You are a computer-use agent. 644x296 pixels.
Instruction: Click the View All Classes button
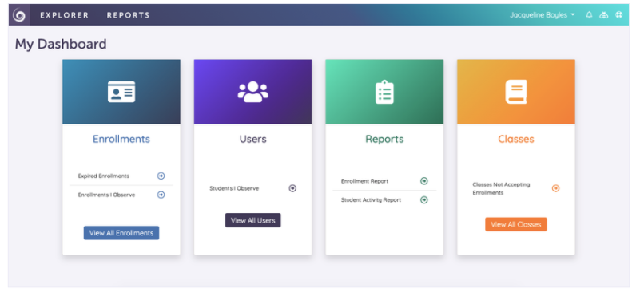[x=516, y=224]
